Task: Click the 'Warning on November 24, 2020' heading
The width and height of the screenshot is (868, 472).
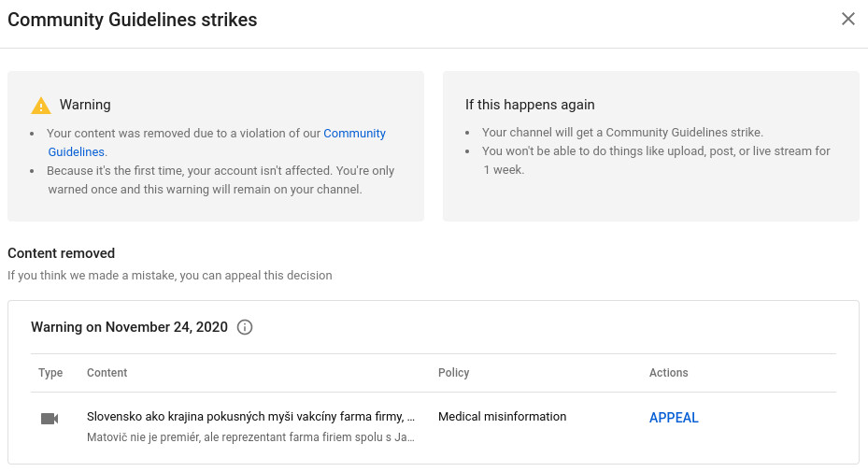Action: click(x=129, y=327)
